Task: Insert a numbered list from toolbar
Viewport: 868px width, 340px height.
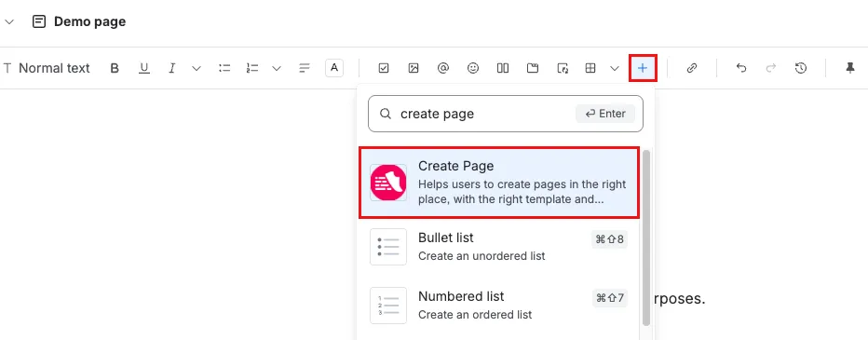Action: coord(252,68)
